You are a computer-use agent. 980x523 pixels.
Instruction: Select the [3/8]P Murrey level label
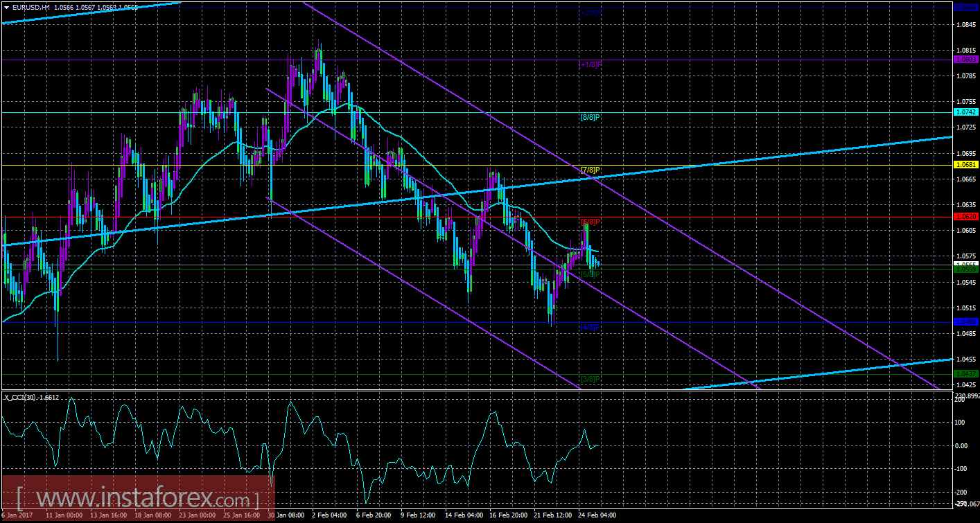coord(590,379)
